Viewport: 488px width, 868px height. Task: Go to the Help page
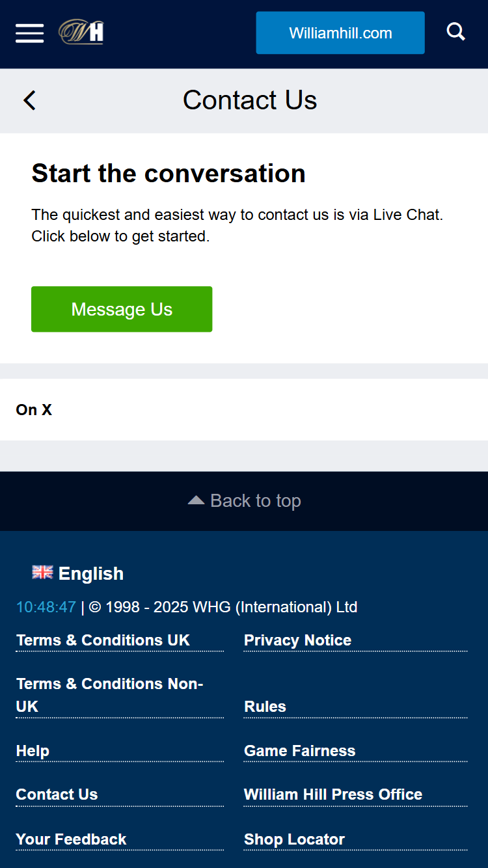33,751
